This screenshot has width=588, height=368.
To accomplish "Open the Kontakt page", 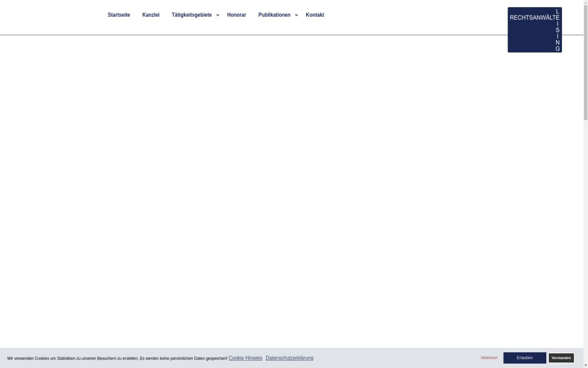I will pos(315,15).
